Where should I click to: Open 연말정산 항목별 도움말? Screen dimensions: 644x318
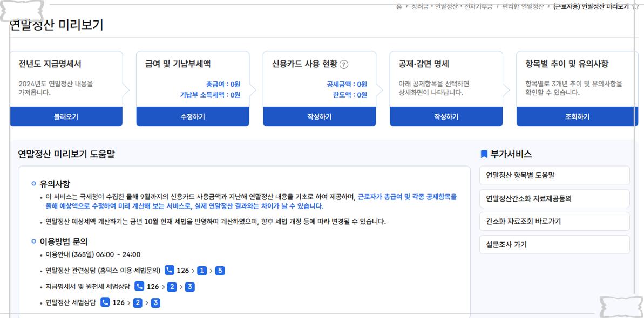554,176
